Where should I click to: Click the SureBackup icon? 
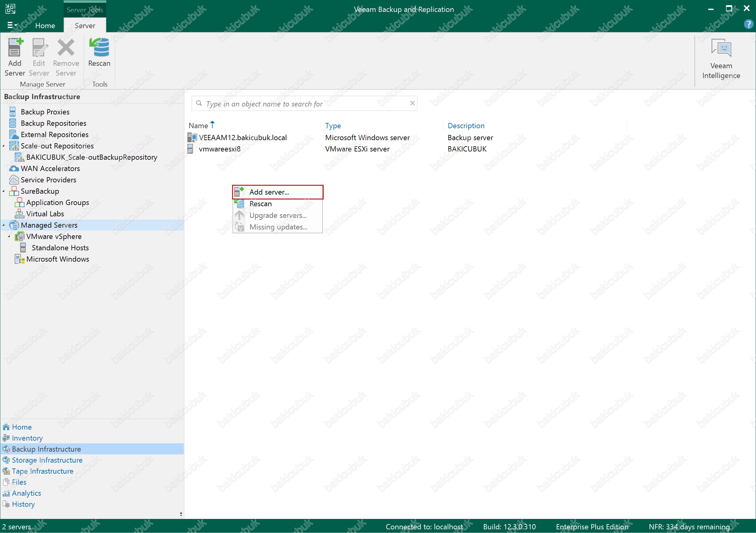pos(14,191)
